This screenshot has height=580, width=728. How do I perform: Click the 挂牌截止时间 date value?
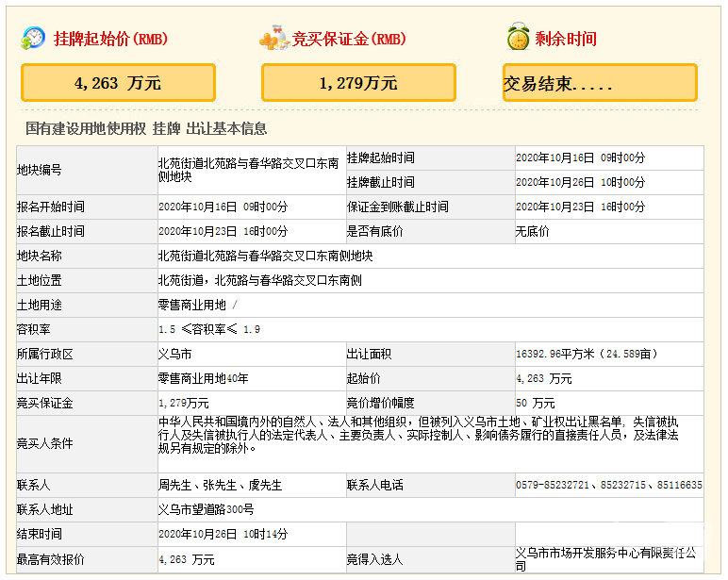(x=580, y=182)
